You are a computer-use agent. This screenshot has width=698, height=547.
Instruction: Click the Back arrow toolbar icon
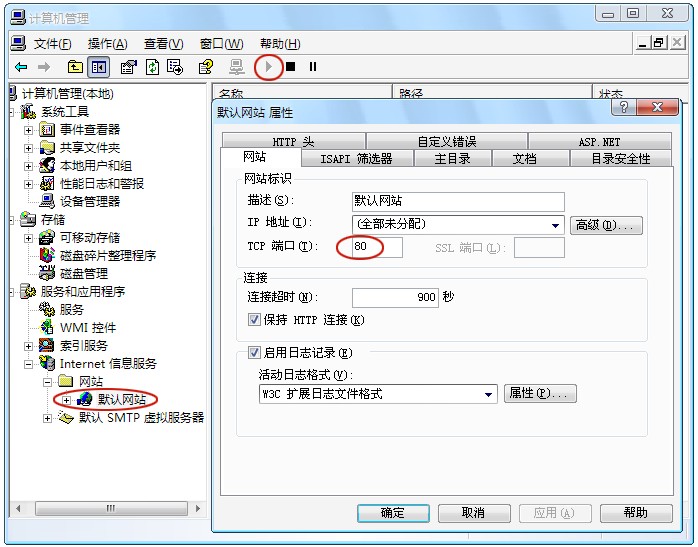coord(21,67)
